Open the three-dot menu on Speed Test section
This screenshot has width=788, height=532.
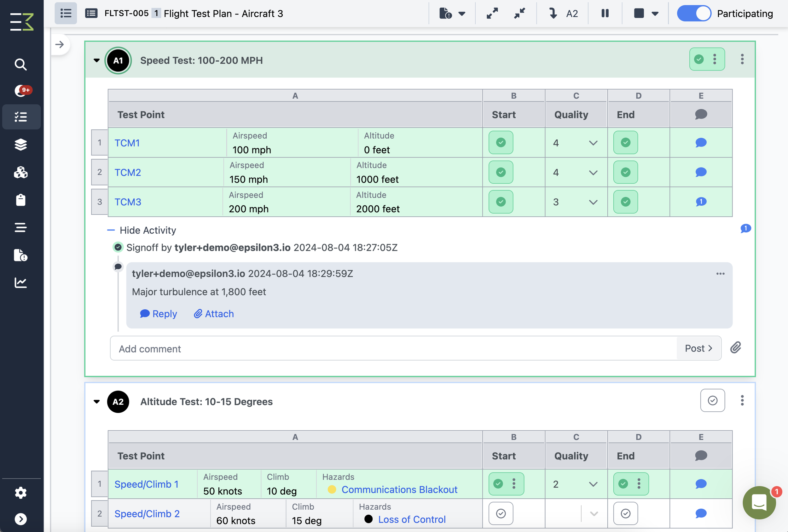(x=742, y=59)
